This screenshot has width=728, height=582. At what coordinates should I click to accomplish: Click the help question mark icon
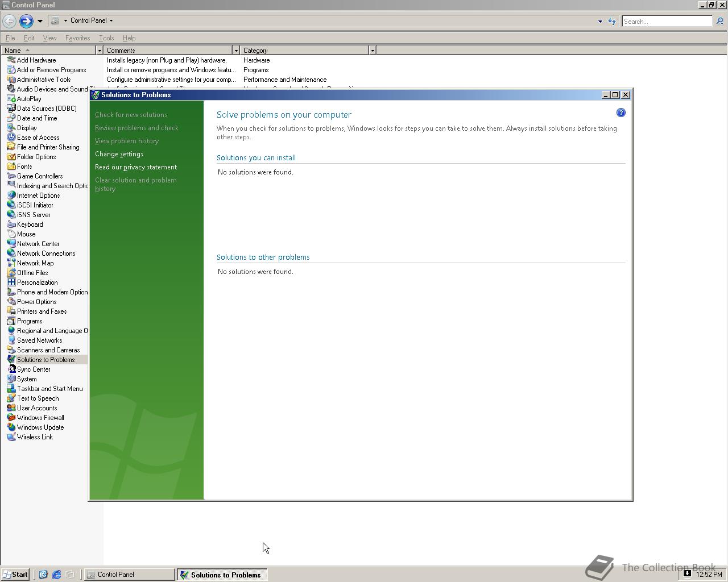(621, 113)
